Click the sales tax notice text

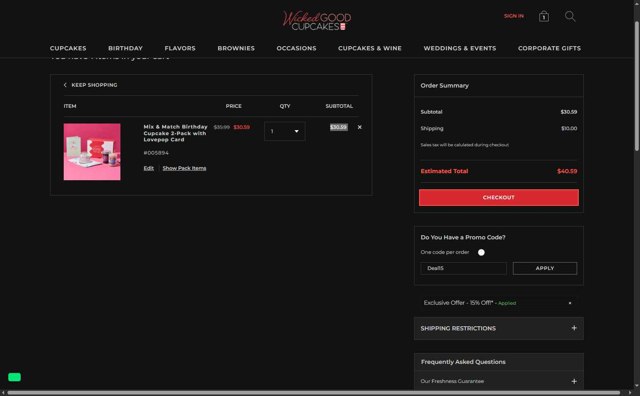464,145
